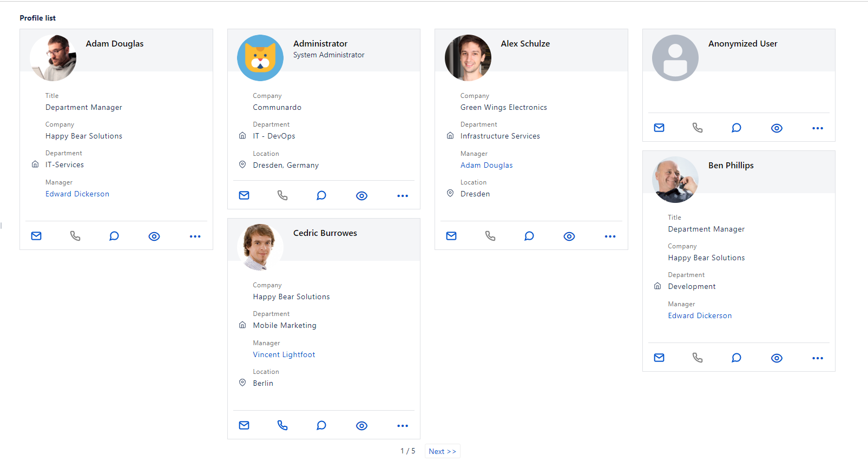Open the more actions menu for Anonymized User

point(818,128)
